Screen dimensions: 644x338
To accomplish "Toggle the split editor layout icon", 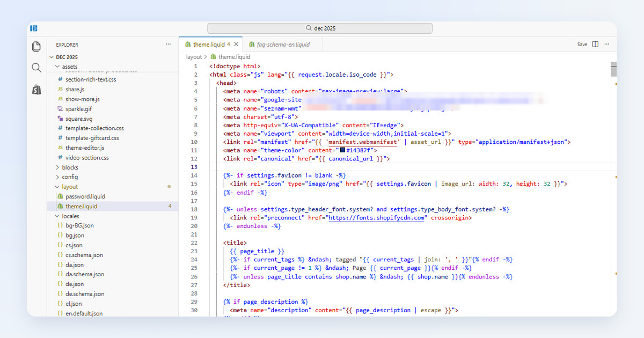I will 595,44.
